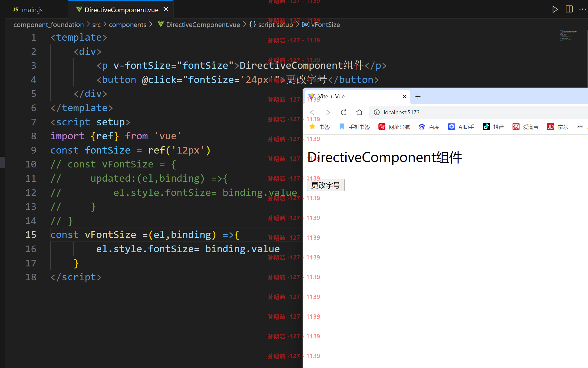588x368 pixels.
Task: Click the commented 'updated:(el,binding)' on line 11
Action: click(148, 178)
